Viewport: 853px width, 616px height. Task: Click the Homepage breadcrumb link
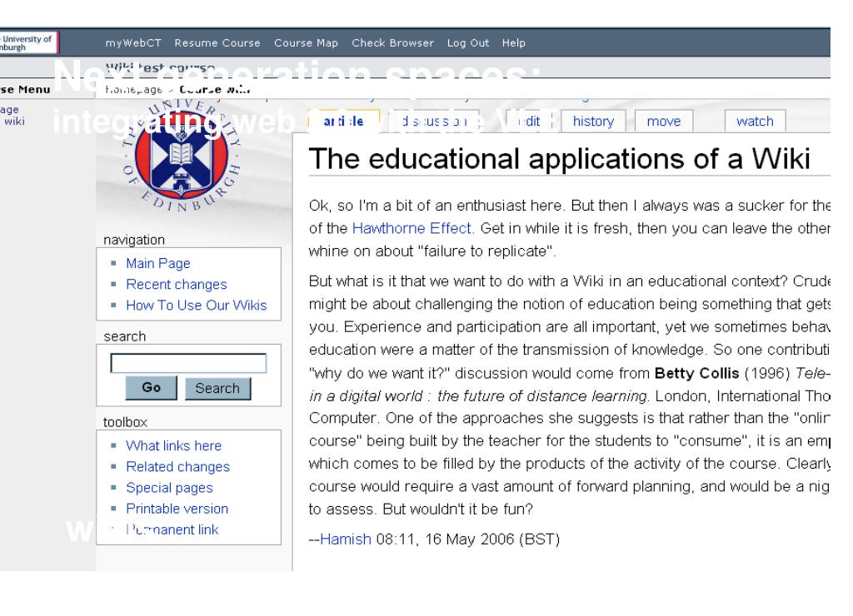[x=134, y=90]
